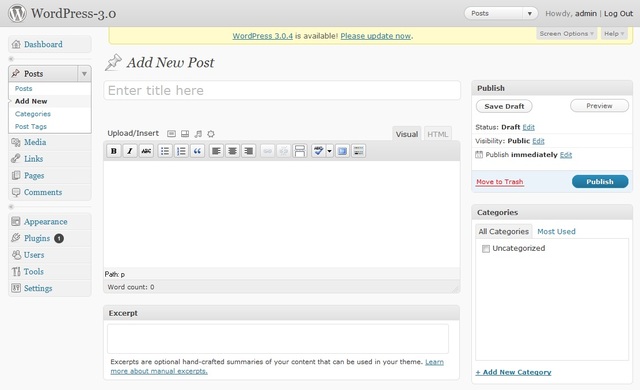Click the Move to Trash link
The image size is (640, 390).
pyautogui.click(x=500, y=182)
